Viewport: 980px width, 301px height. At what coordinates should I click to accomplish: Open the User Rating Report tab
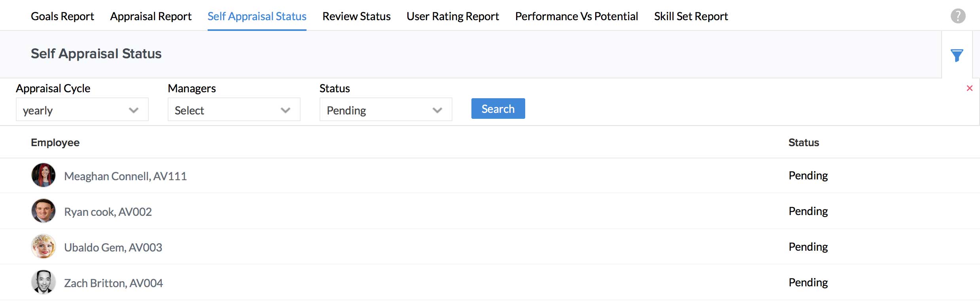click(x=453, y=16)
